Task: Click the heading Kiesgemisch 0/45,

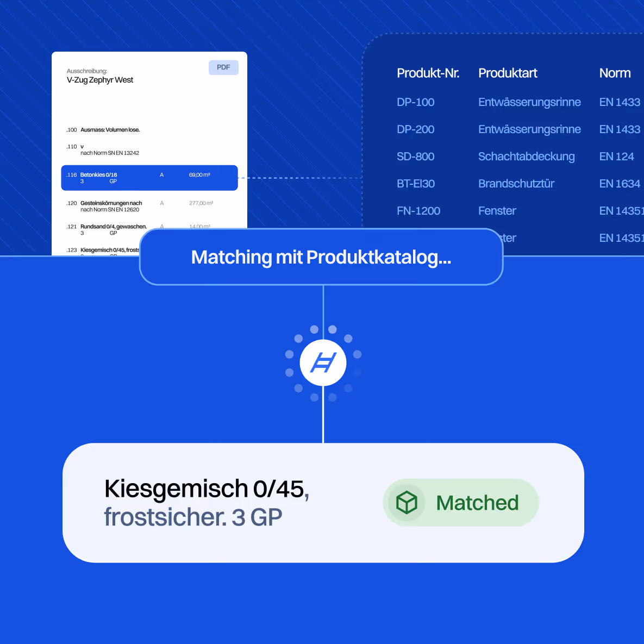Action: pos(207,489)
